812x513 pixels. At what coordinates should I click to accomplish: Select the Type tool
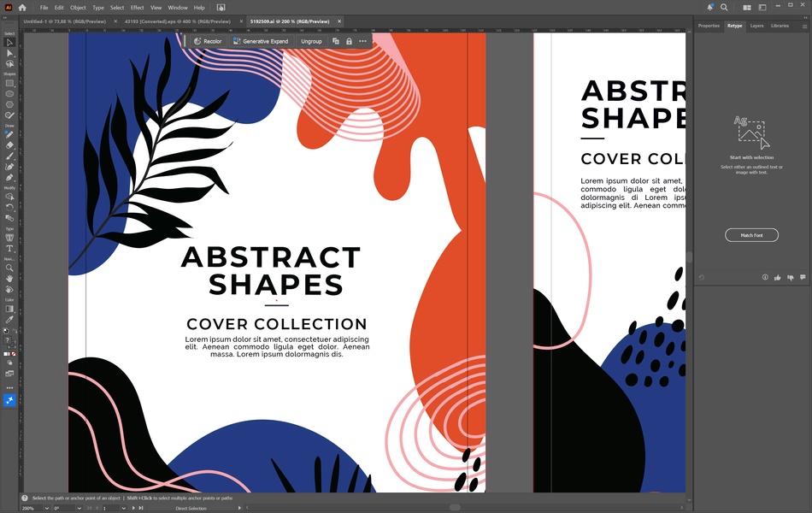[9, 249]
